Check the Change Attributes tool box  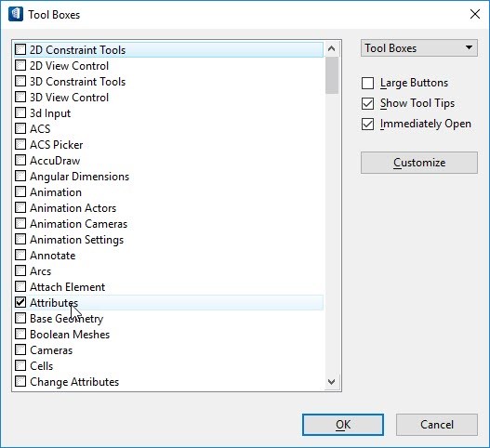click(20, 381)
